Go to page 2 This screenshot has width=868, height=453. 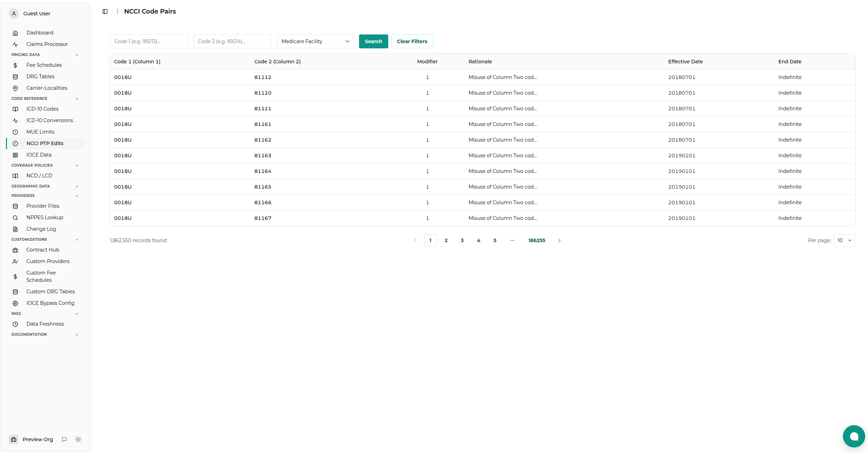click(446, 240)
